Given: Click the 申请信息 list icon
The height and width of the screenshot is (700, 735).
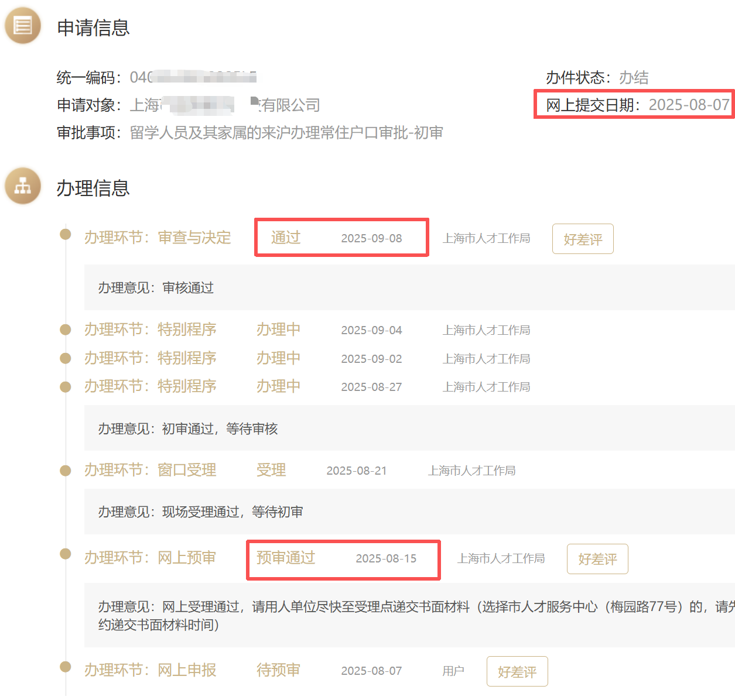Looking at the screenshot, I should click(x=23, y=26).
